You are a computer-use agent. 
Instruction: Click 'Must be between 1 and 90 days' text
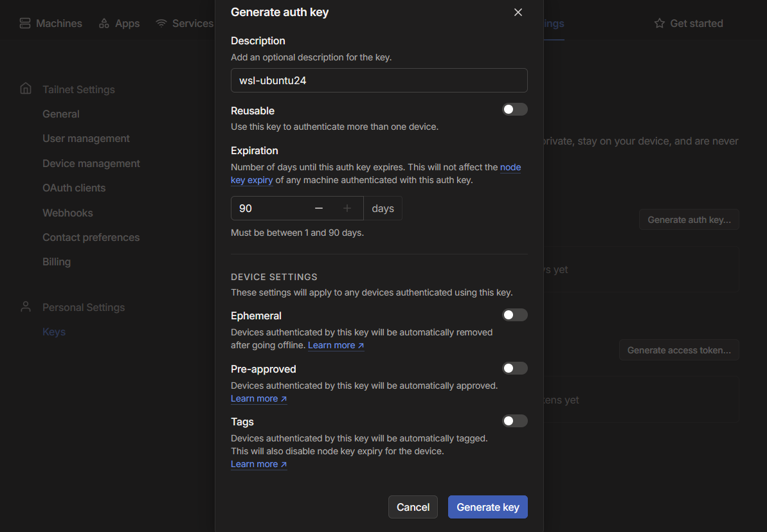coord(298,233)
